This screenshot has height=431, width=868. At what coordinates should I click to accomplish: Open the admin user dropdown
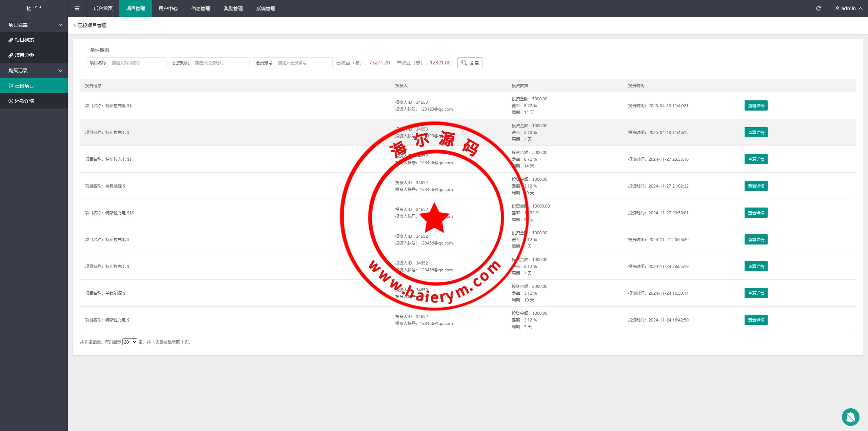tap(849, 8)
